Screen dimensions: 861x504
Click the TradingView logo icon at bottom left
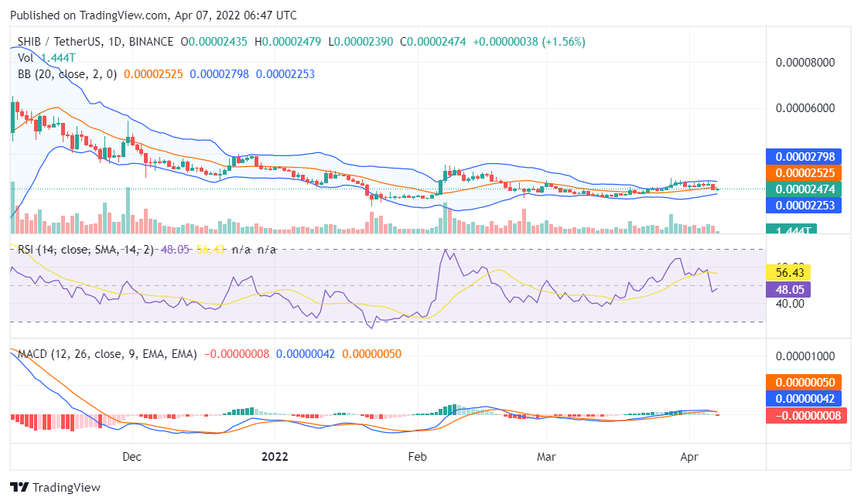[x=18, y=488]
